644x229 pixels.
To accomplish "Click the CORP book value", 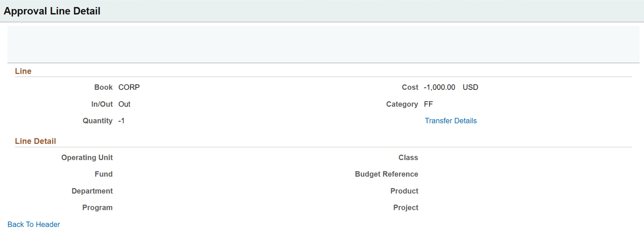I will click(129, 87).
